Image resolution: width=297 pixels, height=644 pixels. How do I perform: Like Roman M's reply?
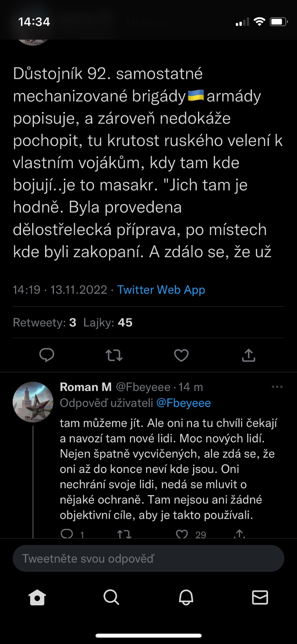click(182, 534)
